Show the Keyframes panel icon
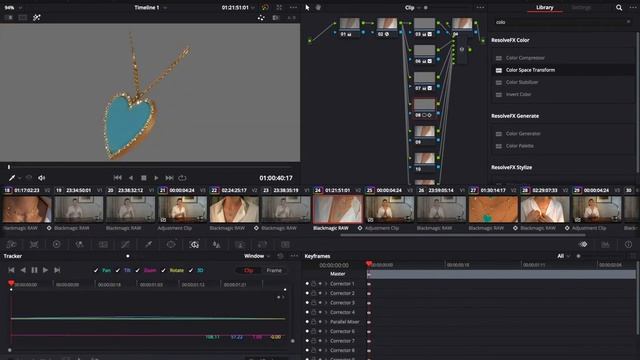This screenshot has height=360, width=640. 583,244
